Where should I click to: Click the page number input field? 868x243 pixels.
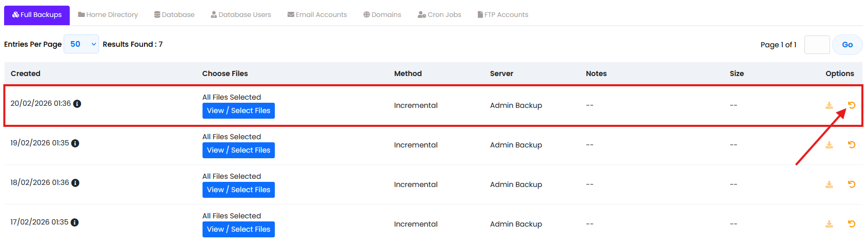click(x=817, y=45)
